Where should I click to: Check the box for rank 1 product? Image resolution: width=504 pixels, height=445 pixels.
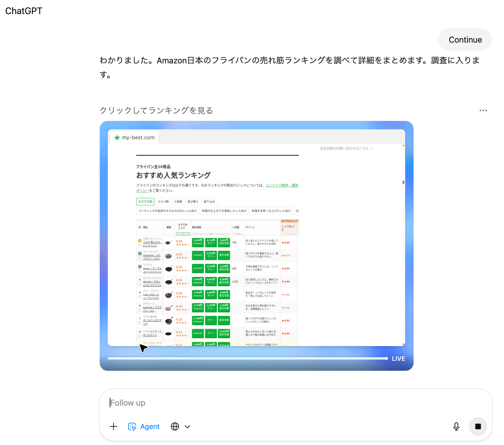[140, 245]
